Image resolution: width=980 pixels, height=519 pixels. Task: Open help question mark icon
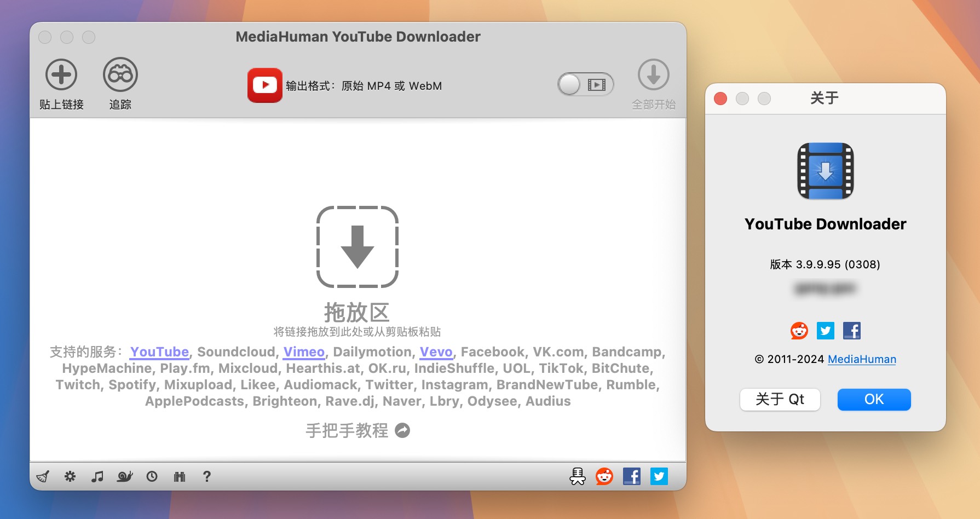pyautogui.click(x=207, y=476)
